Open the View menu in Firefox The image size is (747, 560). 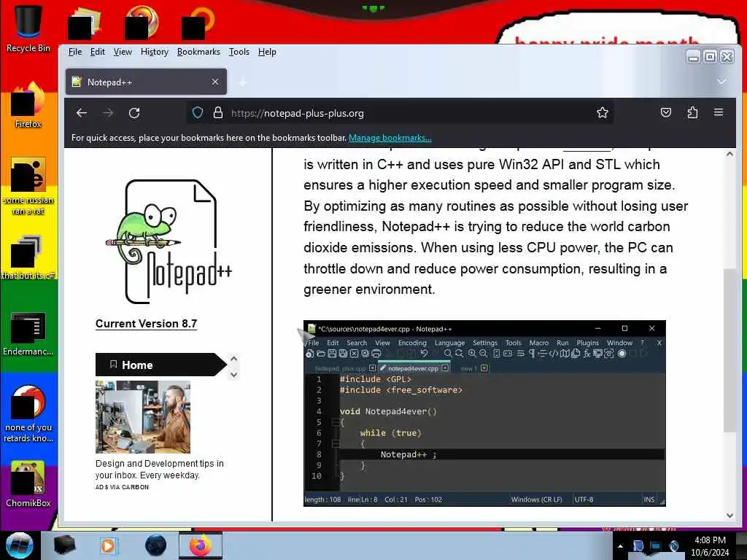click(x=123, y=52)
